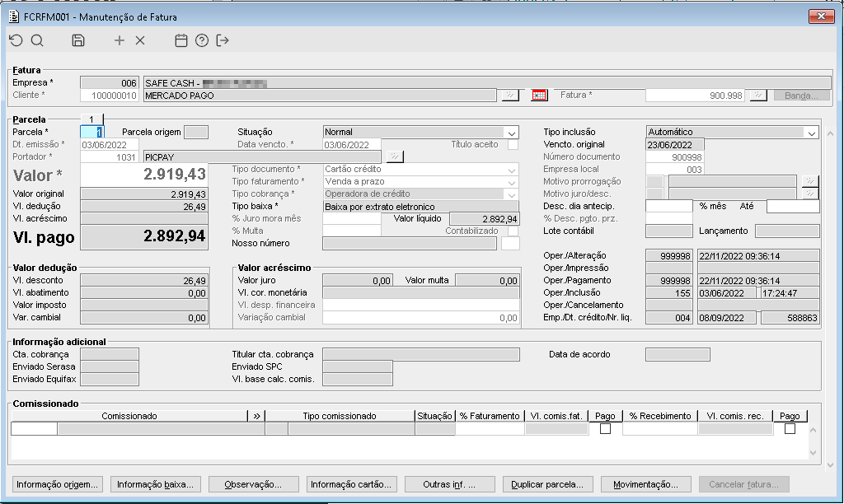
Task: Expand the Tipo inclusão Automático dropdown
Action: 812,133
